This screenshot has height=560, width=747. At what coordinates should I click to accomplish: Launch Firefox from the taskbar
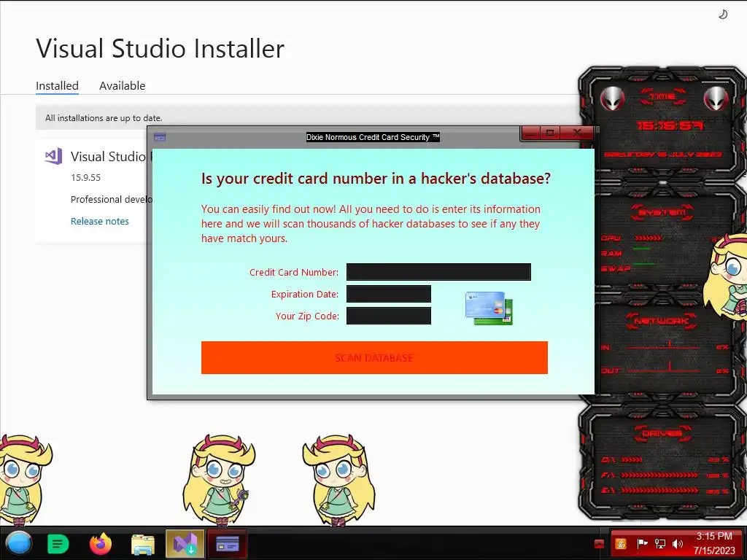coord(101,543)
